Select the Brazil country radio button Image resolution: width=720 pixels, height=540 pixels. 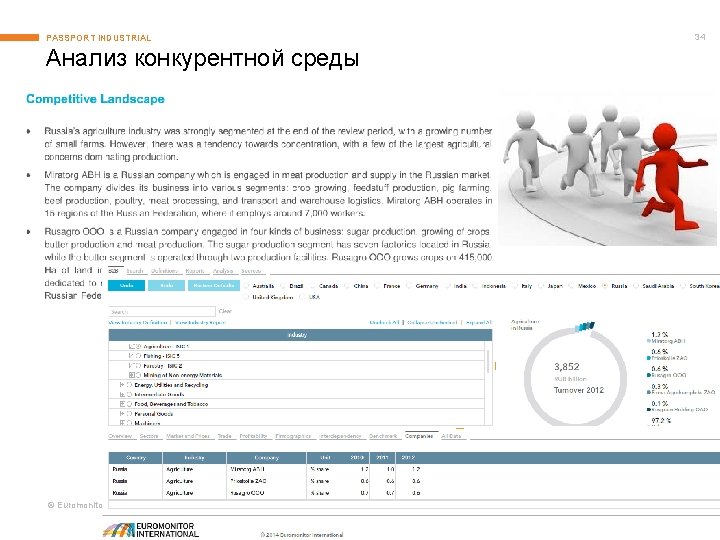coord(283,286)
